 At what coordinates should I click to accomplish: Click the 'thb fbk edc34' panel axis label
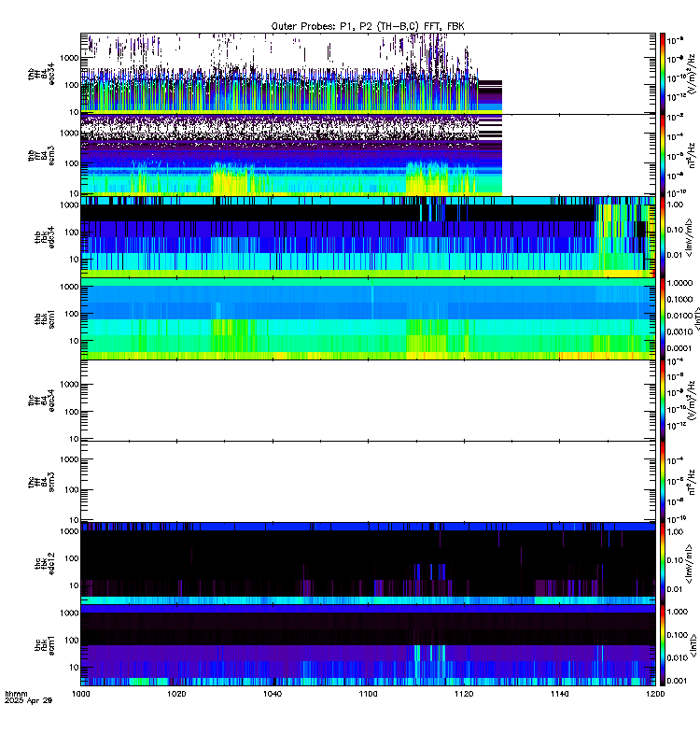pos(45,237)
